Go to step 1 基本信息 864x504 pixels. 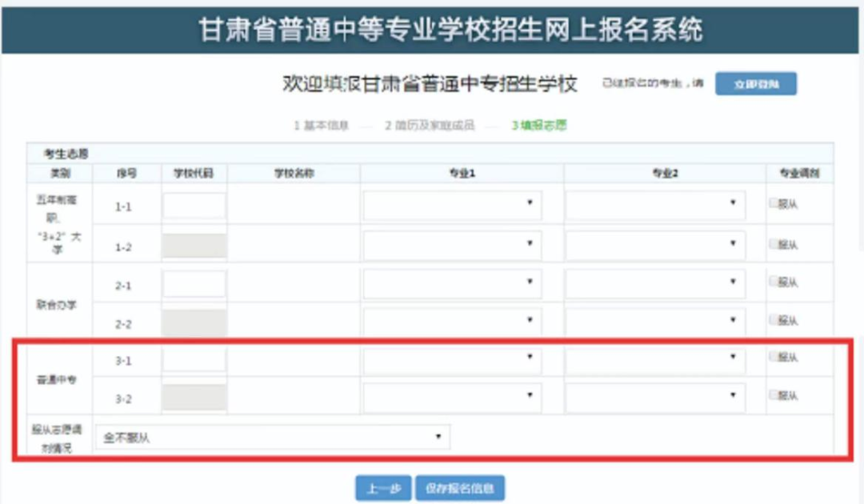322,126
